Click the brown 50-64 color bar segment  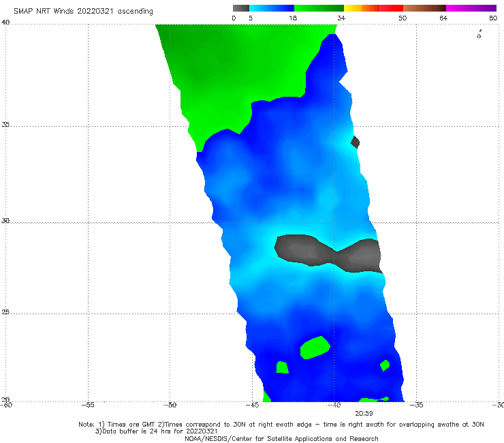pos(424,8)
